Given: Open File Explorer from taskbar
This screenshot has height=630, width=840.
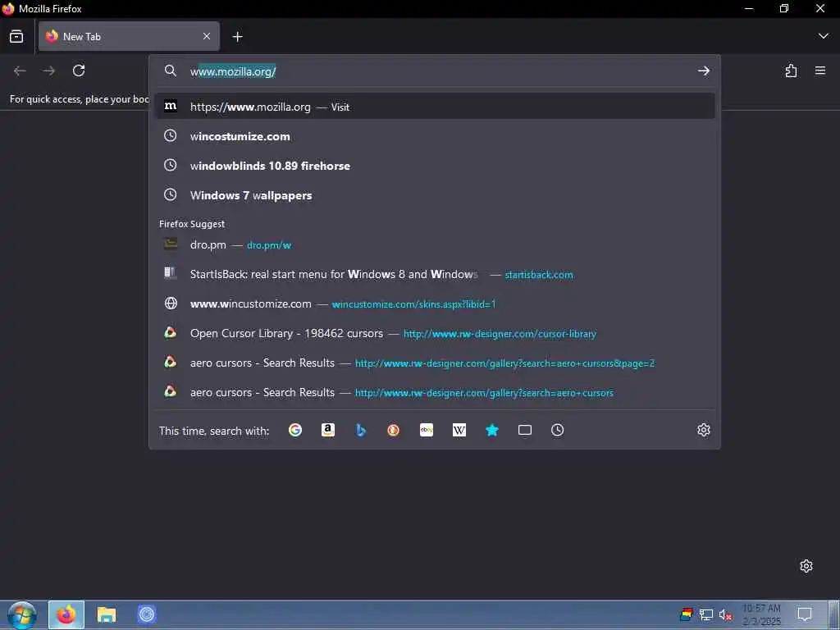Looking at the screenshot, I should 106,614.
